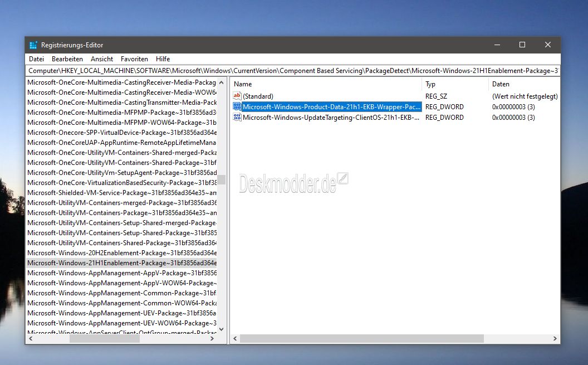Click the registry path address bar
This screenshot has width=588, height=365.
[x=293, y=71]
